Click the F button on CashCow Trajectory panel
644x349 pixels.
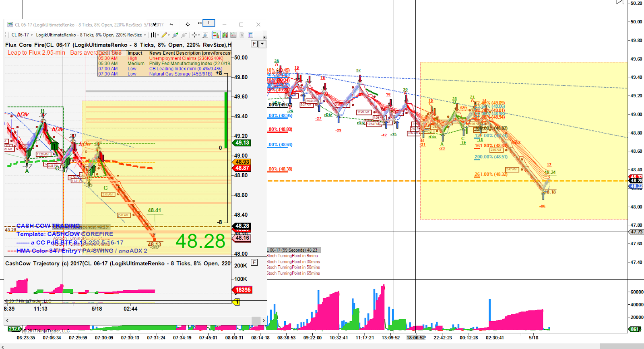pyautogui.click(x=254, y=263)
